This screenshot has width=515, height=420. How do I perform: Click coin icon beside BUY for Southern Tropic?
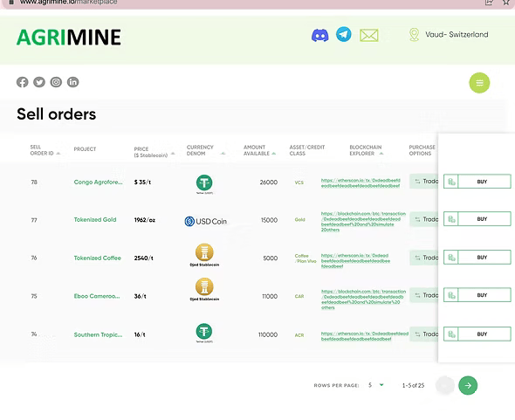[x=451, y=334]
